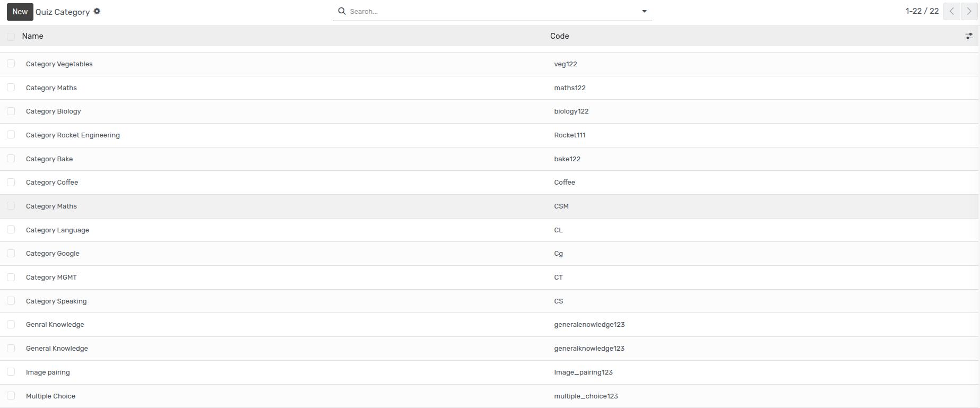The image size is (980, 408).
Task: Tick the Category Vegetables row checkbox
Action: 11,64
